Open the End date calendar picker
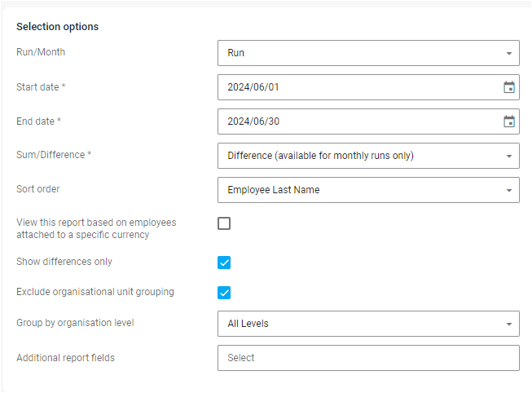Screen dimensions: 532x393 click(509, 121)
